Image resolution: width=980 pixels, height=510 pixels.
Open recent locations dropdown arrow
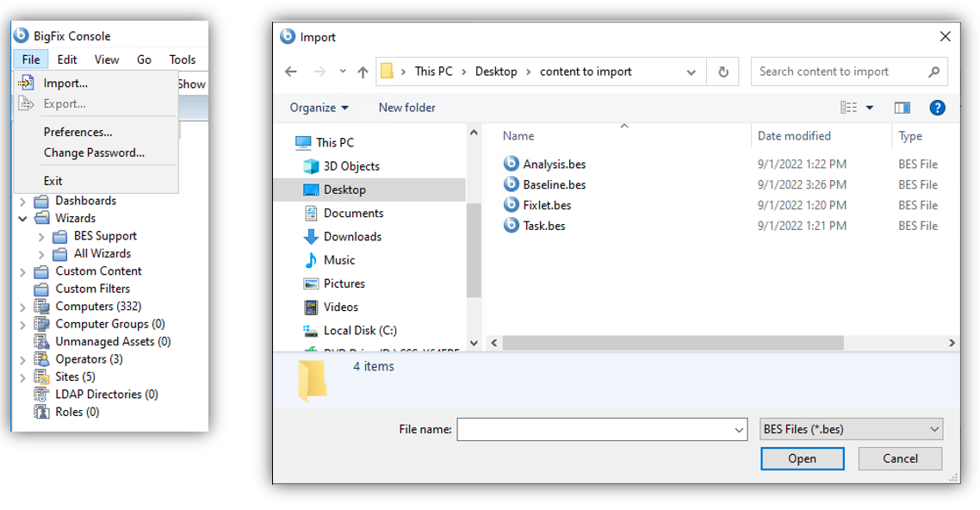pyautogui.click(x=343, y=72)
